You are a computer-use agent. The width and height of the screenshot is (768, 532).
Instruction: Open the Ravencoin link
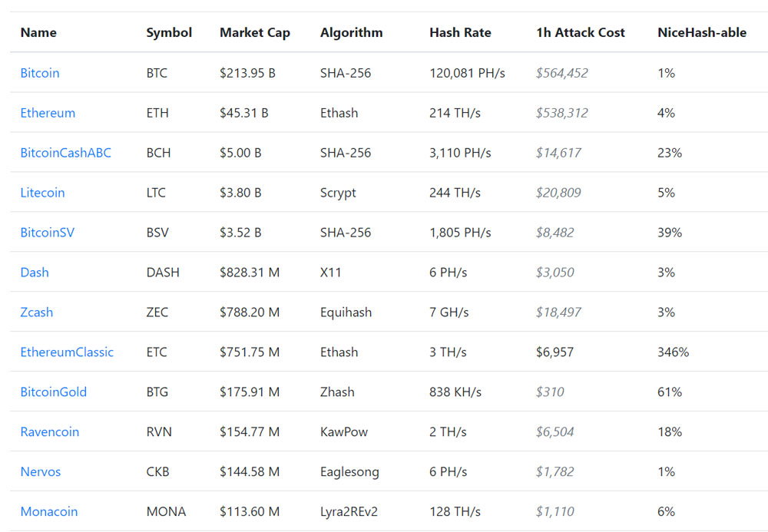49,432
